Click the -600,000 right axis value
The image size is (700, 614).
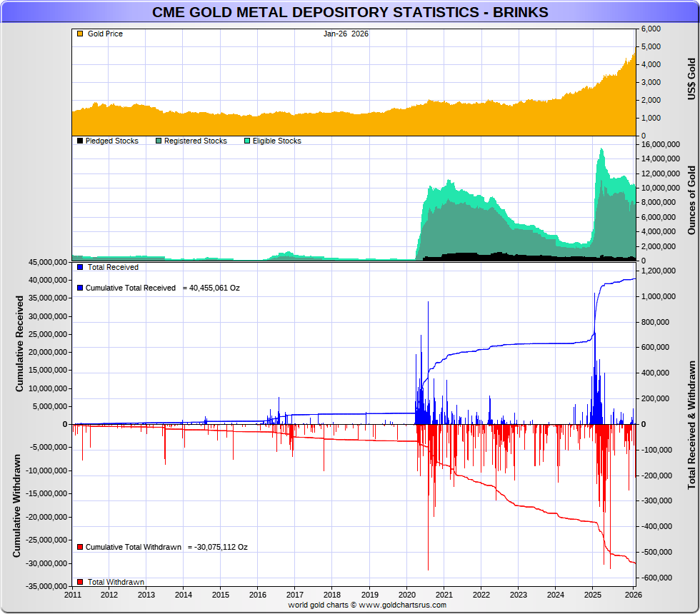click(656, 578)
